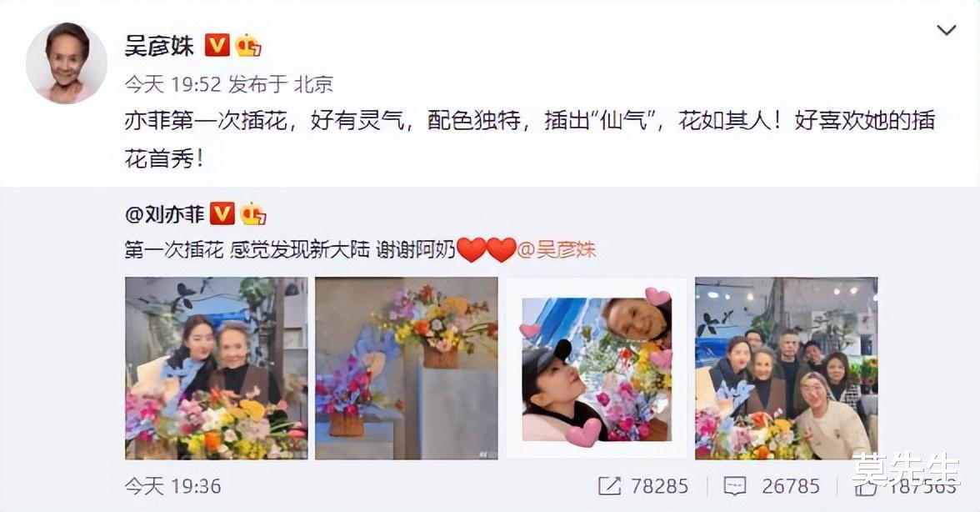Viewport: 980px width, 512px height.
Task: Click the crown badge beside 刘亦菲
Action: click(x=253, y=213)
